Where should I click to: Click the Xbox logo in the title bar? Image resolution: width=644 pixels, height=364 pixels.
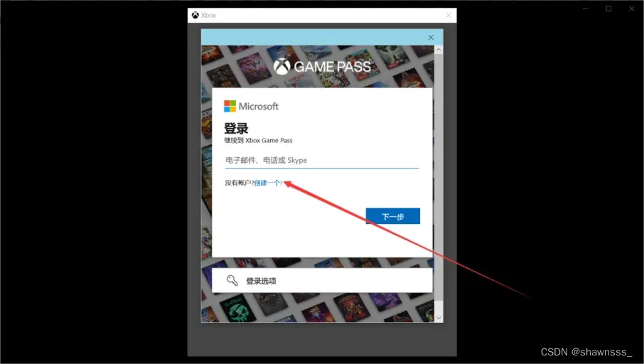(x=195, y=15)
